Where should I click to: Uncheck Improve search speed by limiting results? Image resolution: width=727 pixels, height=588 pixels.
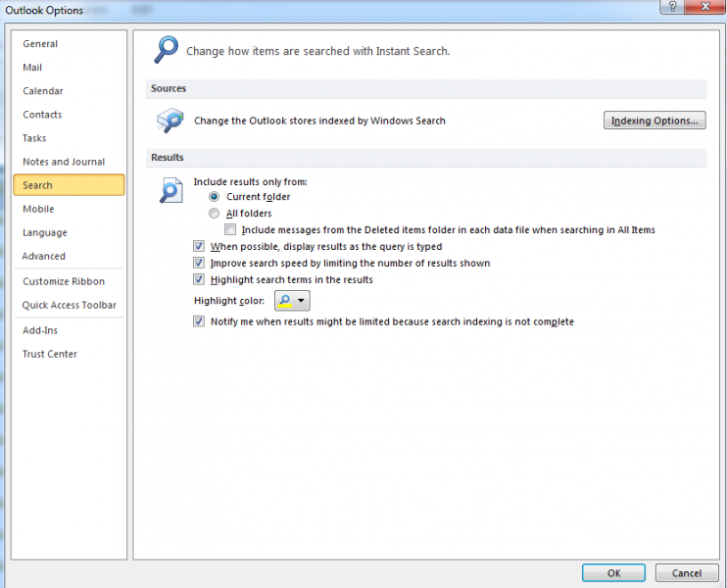(200, 264)
